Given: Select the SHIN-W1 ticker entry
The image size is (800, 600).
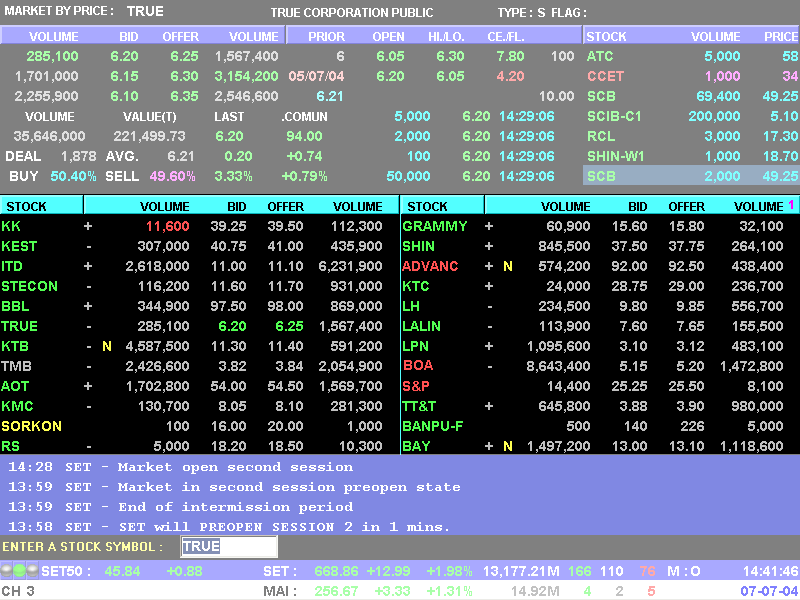Looking at the screenshot, I should pyautogui.click(x=616, y=156).
